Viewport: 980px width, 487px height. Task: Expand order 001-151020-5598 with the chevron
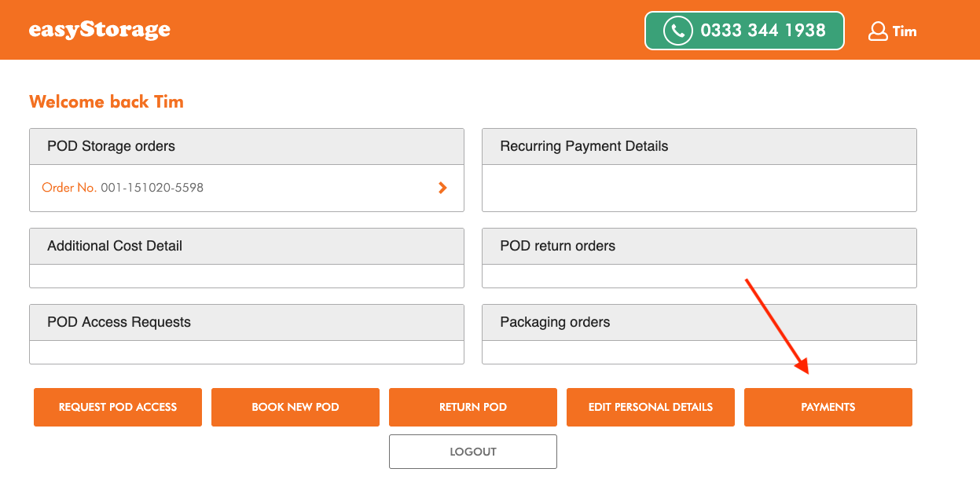coord(442,188)
